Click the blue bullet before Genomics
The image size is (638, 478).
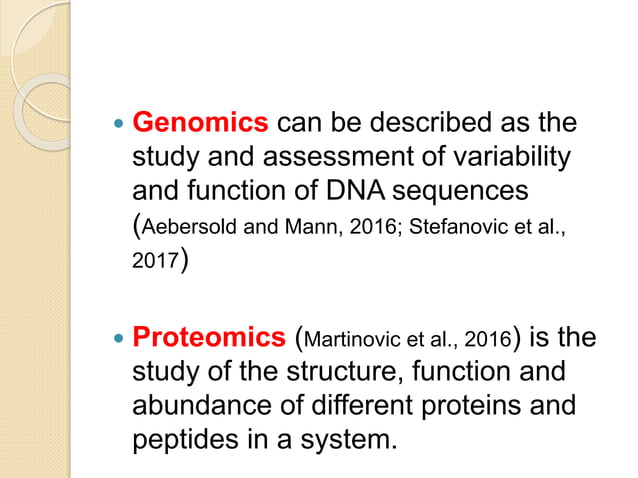coord(118,123)
